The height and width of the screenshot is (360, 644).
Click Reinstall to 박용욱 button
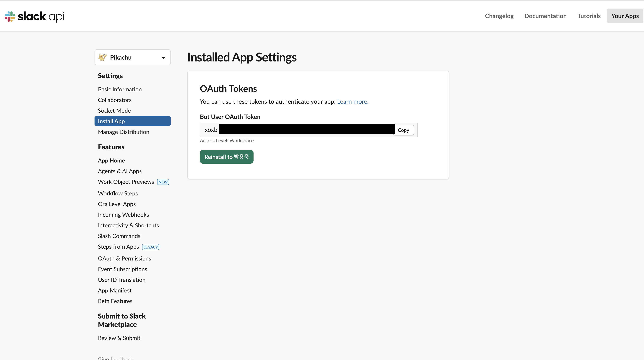[227, 157]
